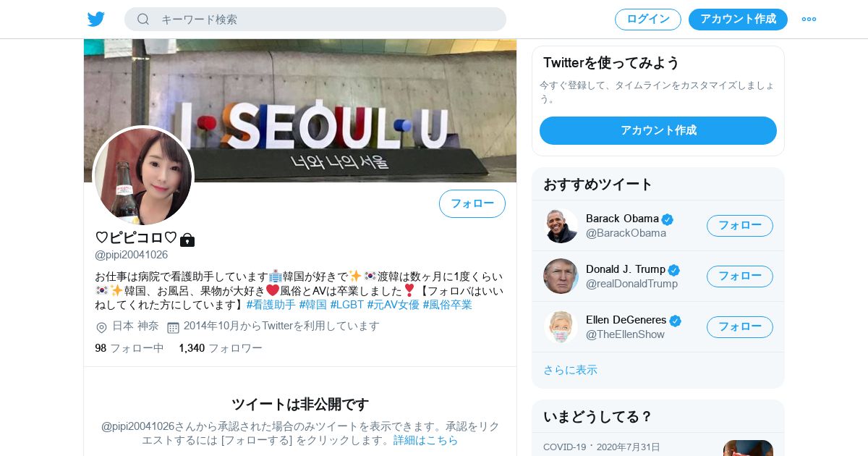The height and width of the screenshot is (456, 868).
Task: Click the ログイン button
Action: coord(648,20)
